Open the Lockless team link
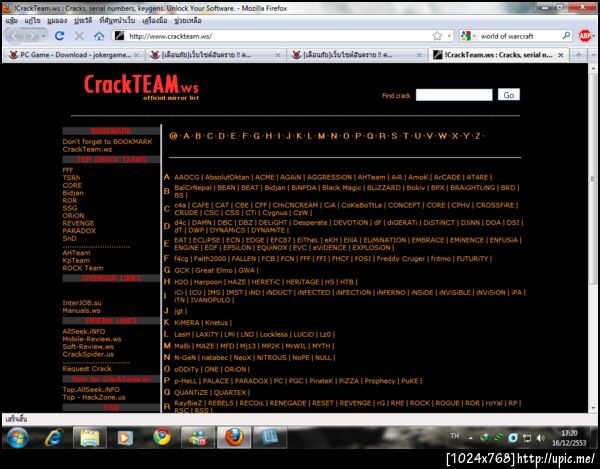The width and height of the screenshot is (600, 469). 274,335
